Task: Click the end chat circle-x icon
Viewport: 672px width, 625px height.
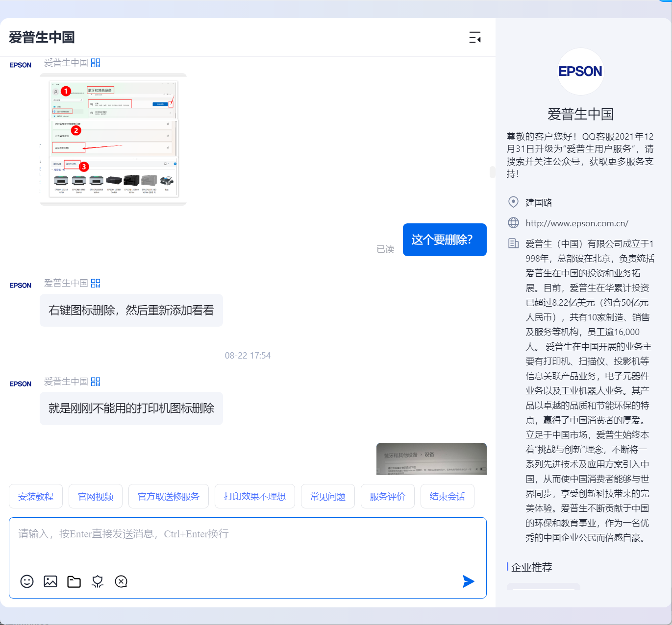Action: (121, 581)
